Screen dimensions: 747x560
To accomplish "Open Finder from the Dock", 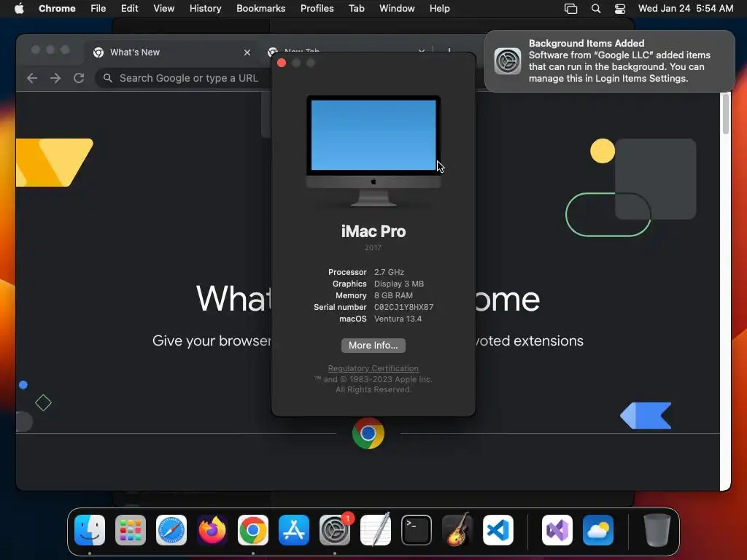I will click(x=90, y=530).
